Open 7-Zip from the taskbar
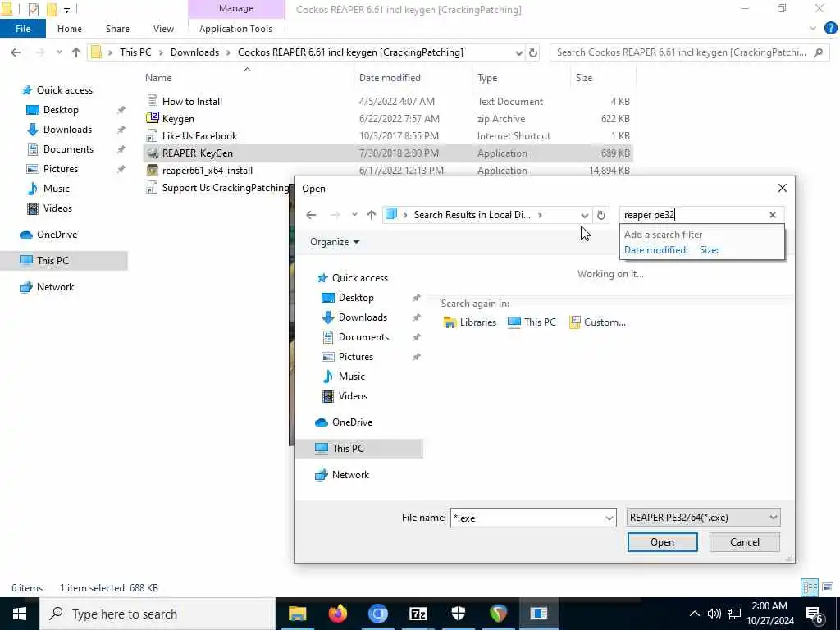This screenshot has width=840, height=630. coord(418,614)
